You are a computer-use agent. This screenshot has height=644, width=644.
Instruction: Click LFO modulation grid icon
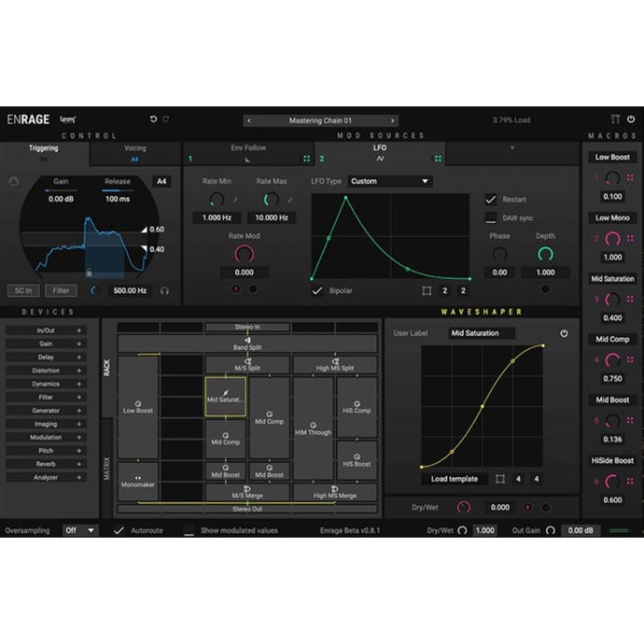click(439, 159)
